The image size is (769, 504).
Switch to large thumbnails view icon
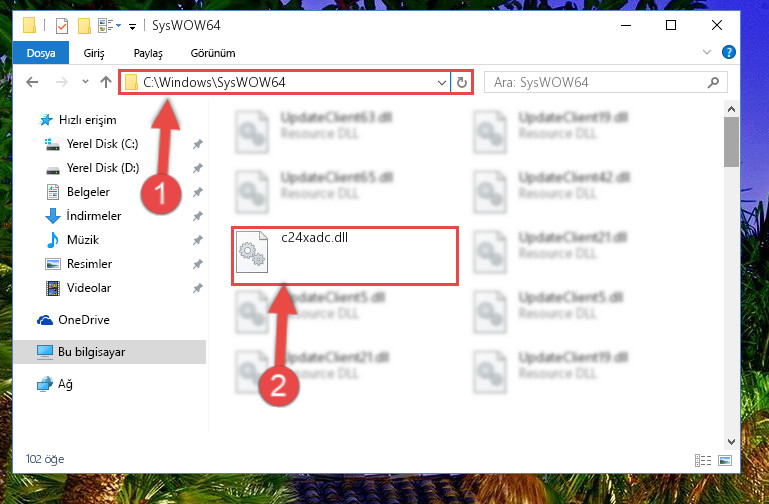point(725,460)
